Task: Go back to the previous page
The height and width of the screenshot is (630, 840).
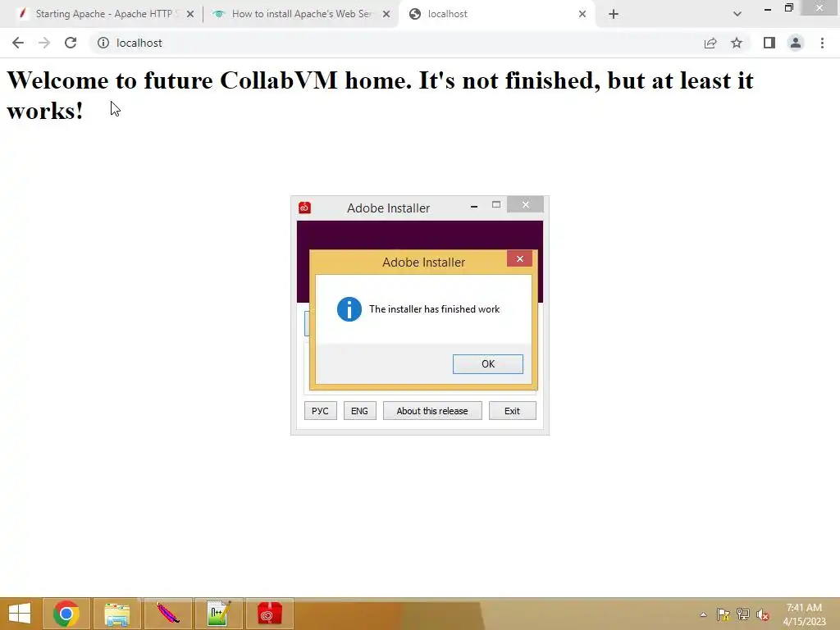Action: click(x=18, y=43)
